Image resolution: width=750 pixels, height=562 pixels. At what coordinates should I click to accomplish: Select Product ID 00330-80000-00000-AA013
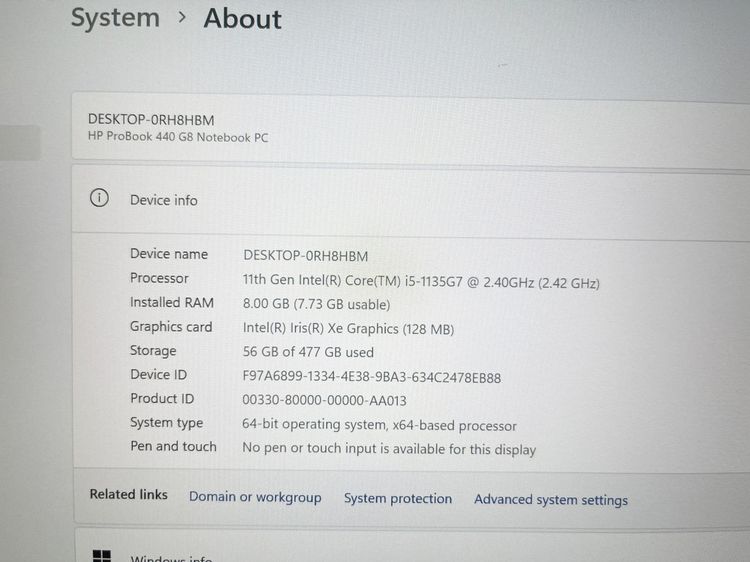click(324, 400)
